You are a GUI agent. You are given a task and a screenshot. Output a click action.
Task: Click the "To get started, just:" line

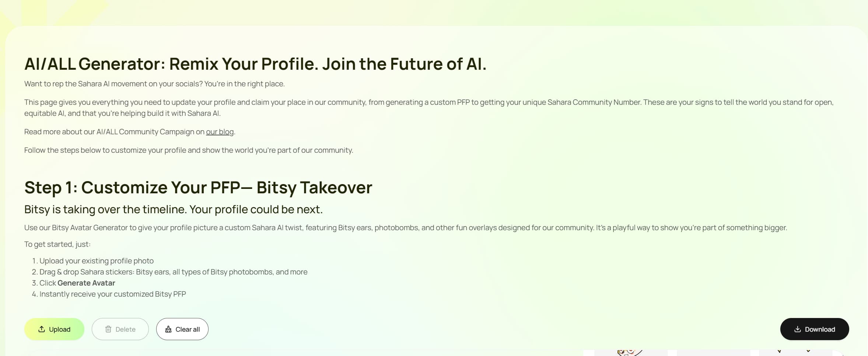click(x=57, y=244)
